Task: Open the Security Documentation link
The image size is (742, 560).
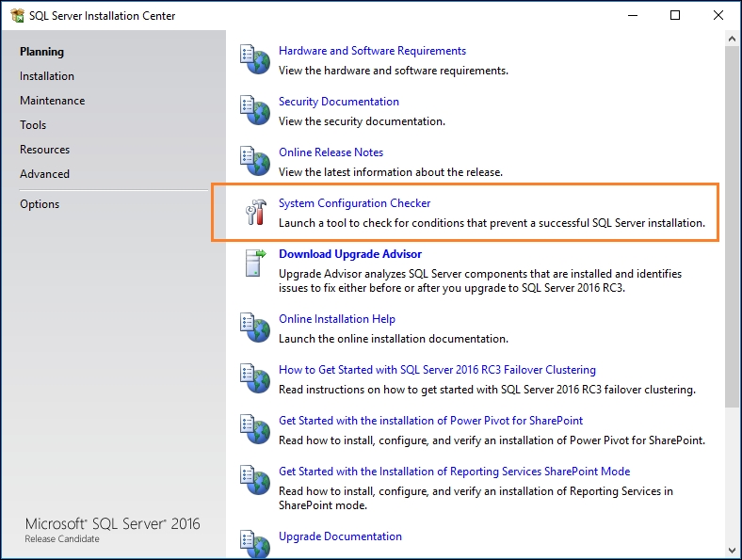Action: [x=338, y=102]
